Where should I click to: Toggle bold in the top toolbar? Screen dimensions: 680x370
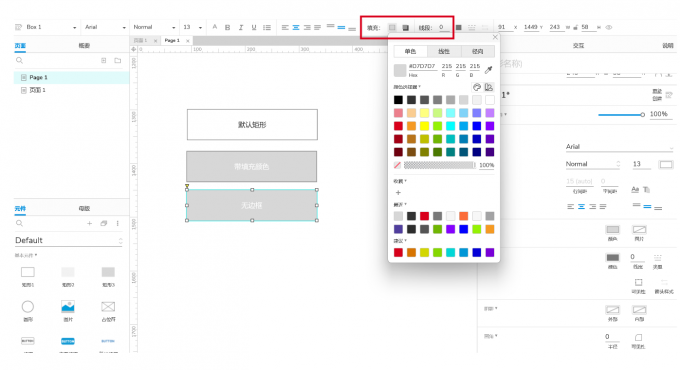tap(227, 27)
